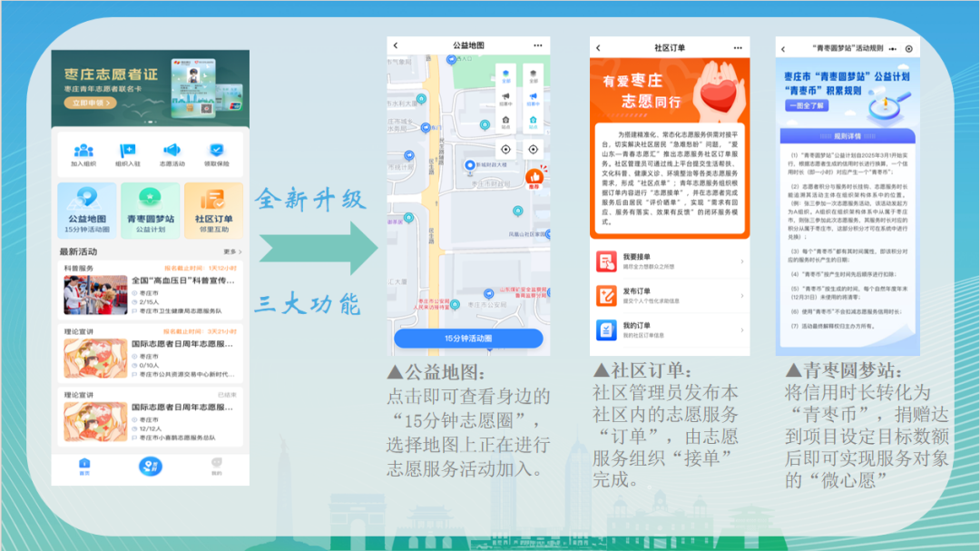Screen dimensions: 980x551
Task: Select 站点 filter in left map panel
Action: point(505,122)
